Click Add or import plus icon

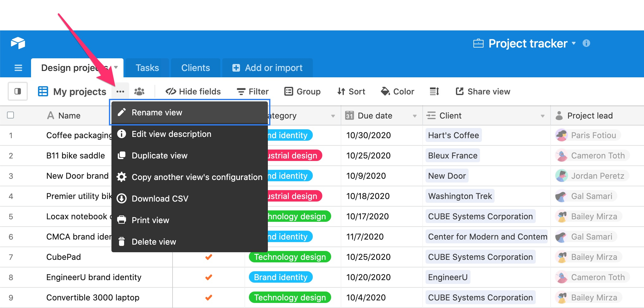(236, 68)
